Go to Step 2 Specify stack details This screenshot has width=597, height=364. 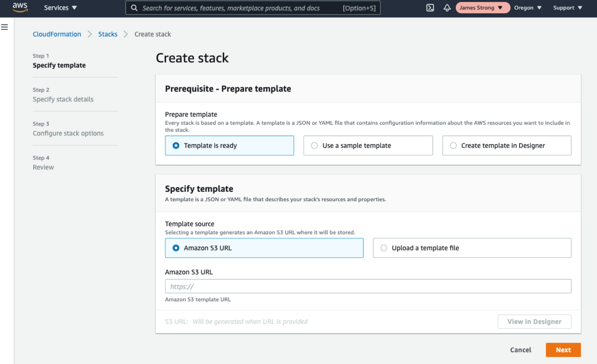tap(62, 99)
